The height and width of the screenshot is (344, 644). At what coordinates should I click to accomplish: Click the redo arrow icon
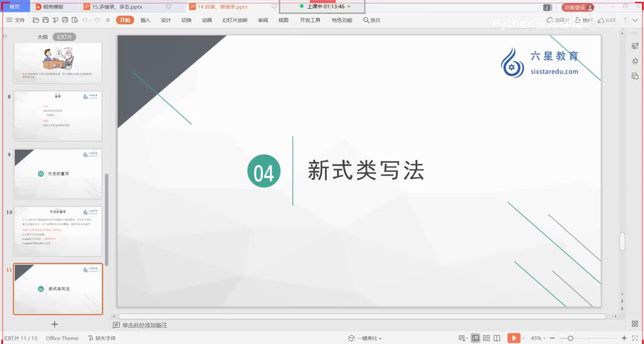(97, 20)
